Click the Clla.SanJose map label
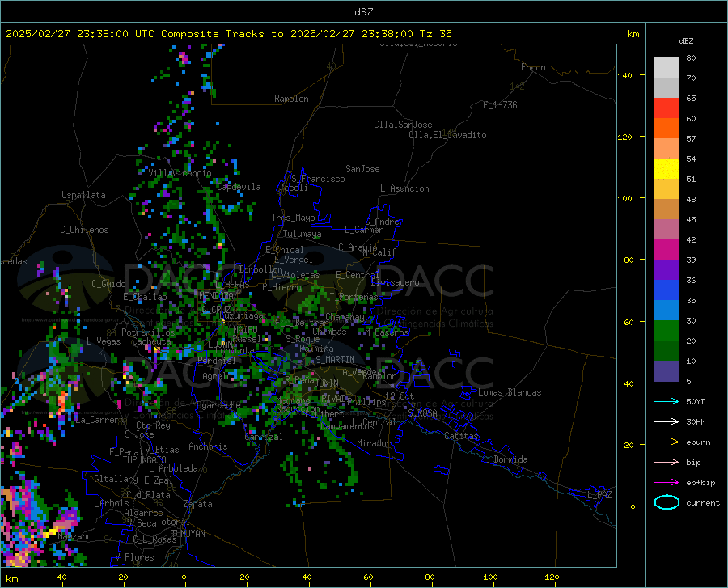 [403, 125]
